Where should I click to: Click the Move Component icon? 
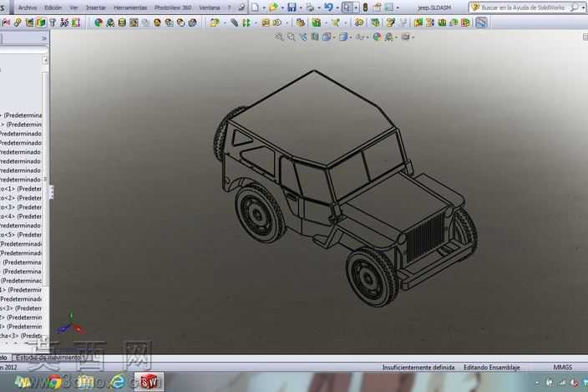(277, 23)
